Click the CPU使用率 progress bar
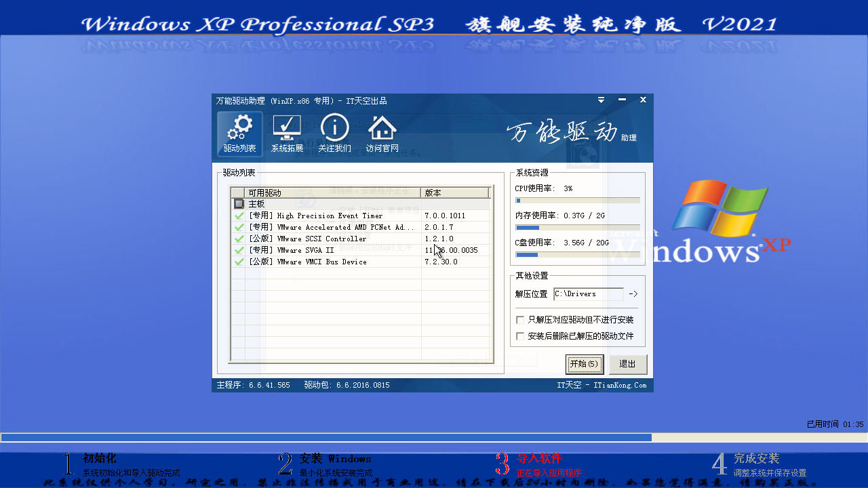The width and height of the screenshot is (868, 488). pos(577,201)
